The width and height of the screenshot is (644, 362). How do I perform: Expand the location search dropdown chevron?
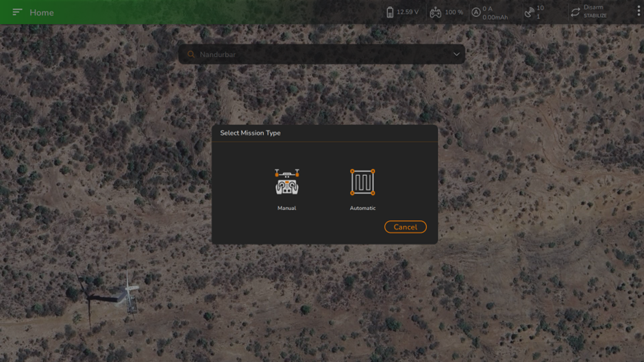pyautogui.click(x=456, y=54)
